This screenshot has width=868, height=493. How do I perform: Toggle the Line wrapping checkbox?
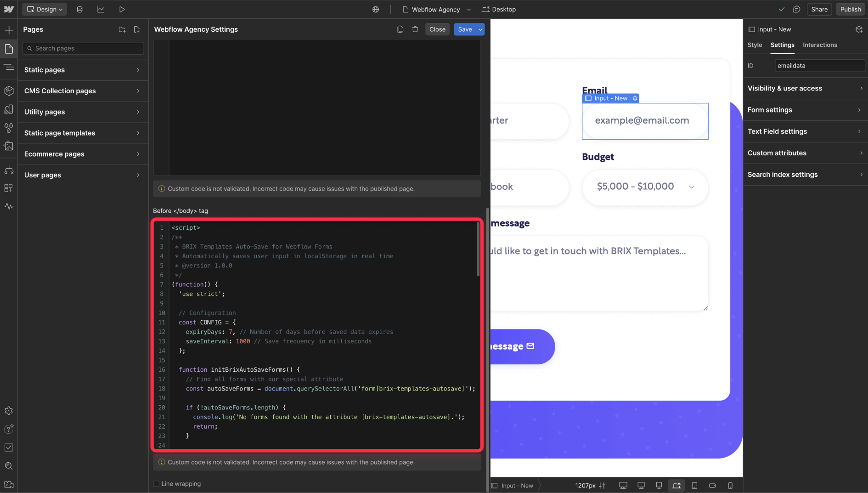point(157,484)
